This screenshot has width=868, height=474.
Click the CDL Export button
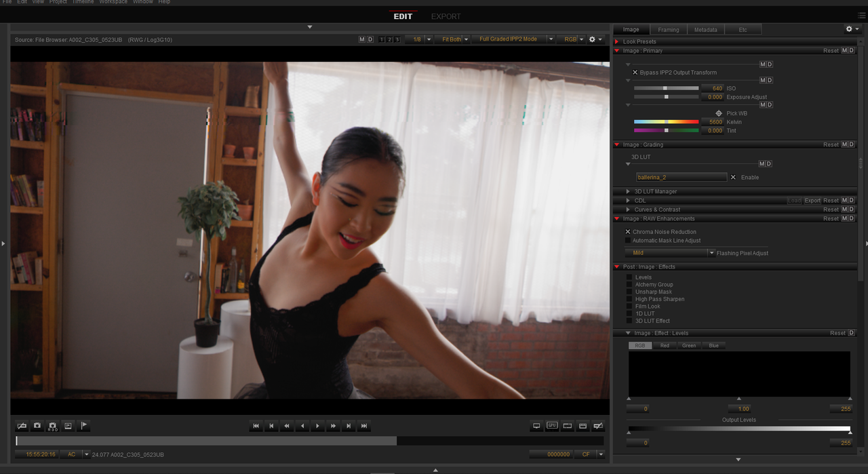(x=812, y=201)
